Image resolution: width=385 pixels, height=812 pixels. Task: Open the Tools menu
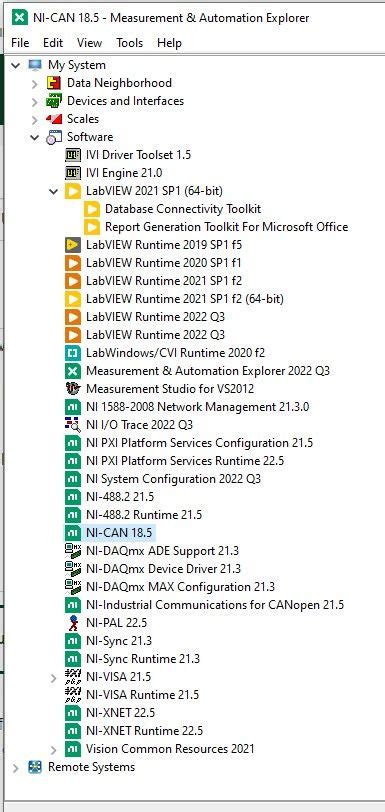tap(129, 42)
